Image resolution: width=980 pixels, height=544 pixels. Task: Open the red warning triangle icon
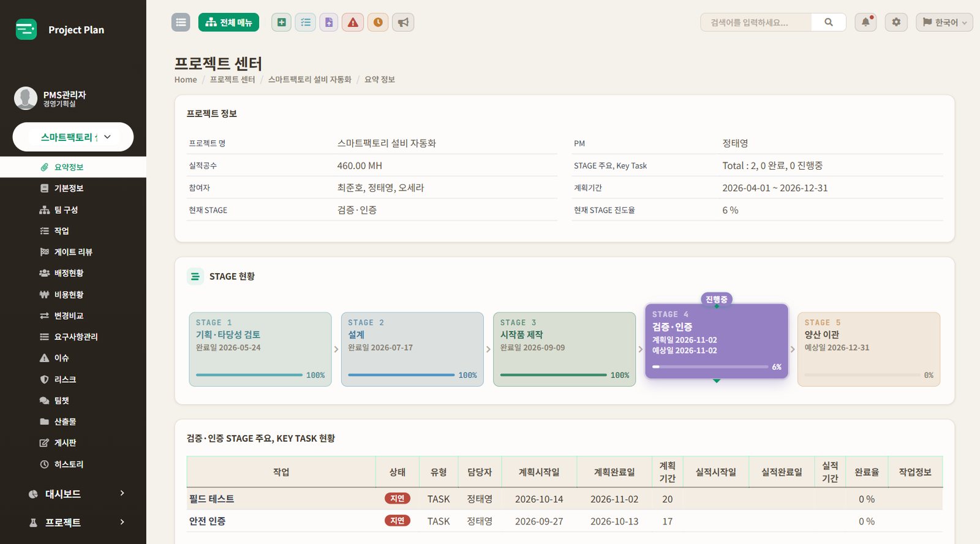[353, 22]
